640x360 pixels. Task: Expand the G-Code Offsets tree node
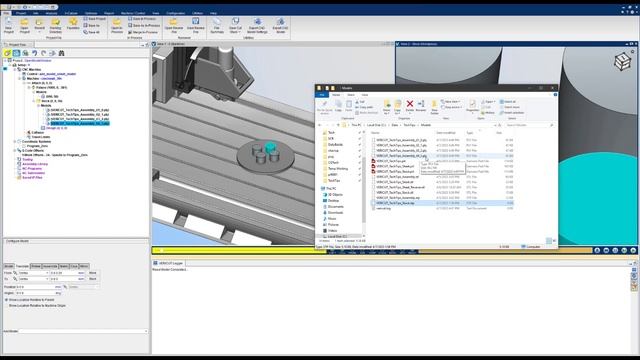15,151
